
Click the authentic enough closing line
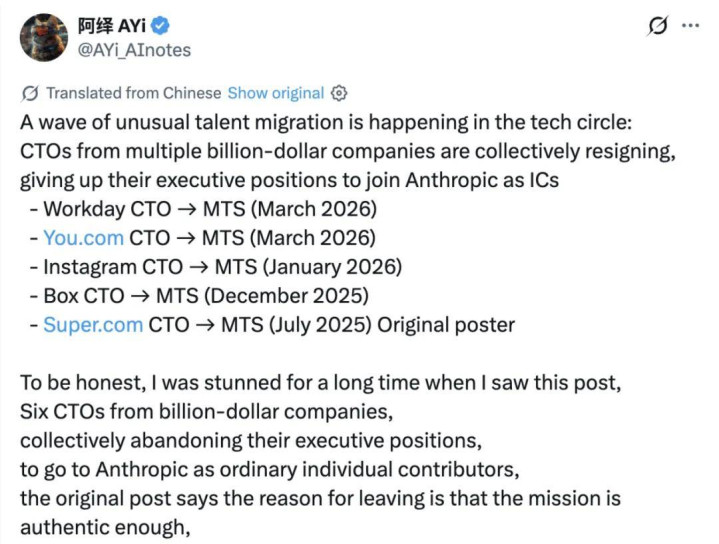click(x=105, y=527)
